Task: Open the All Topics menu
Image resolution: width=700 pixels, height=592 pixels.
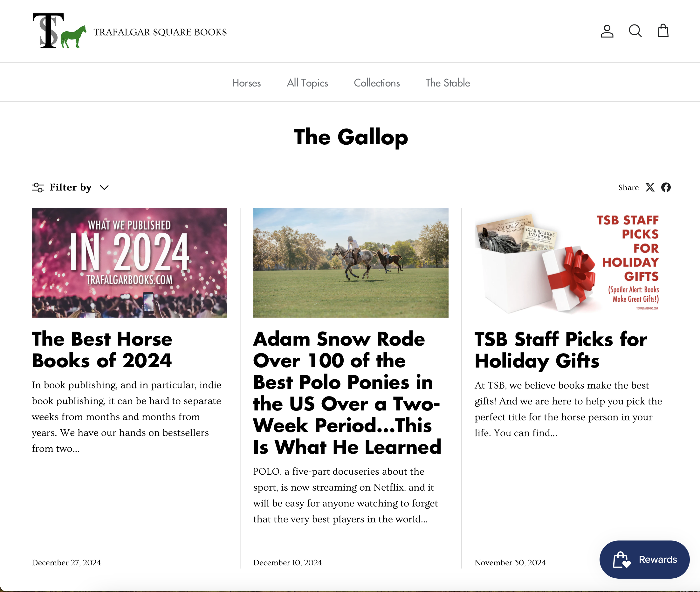Action: (307, 83)
